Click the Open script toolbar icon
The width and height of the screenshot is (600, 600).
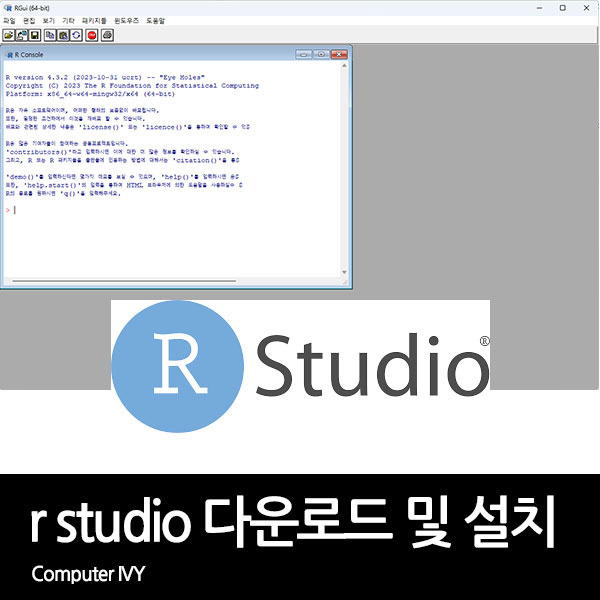(9, 35)
